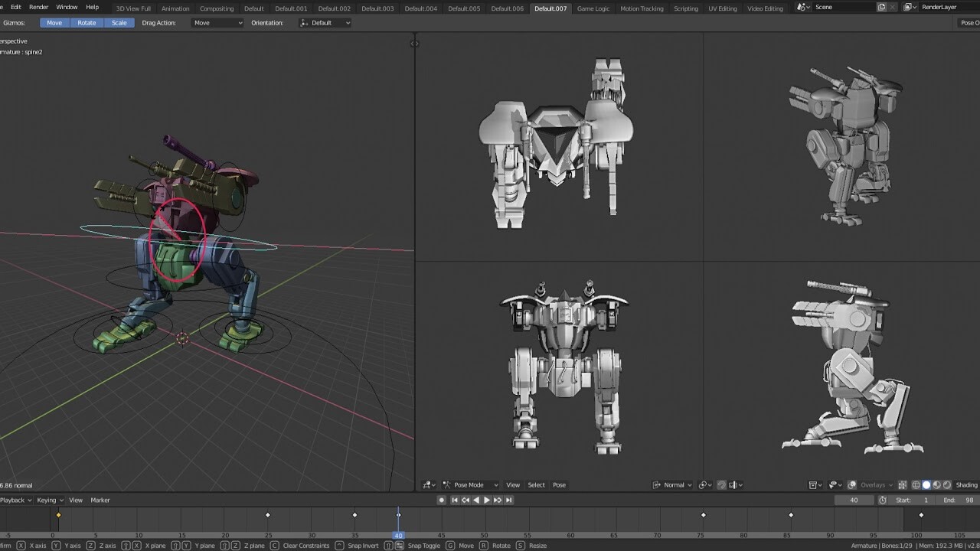Click the Pose menu in lower viewport

click(559, 484)
